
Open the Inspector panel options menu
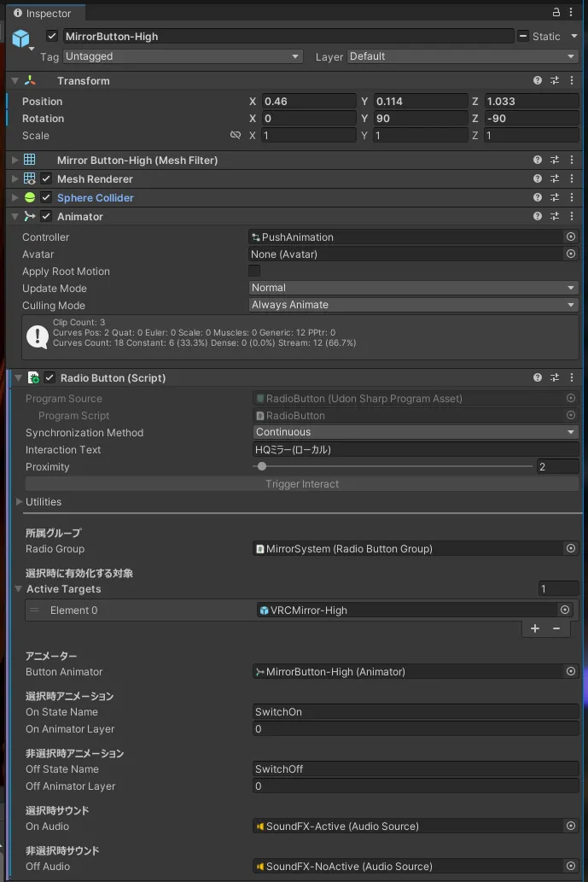[x=571, y=13]
